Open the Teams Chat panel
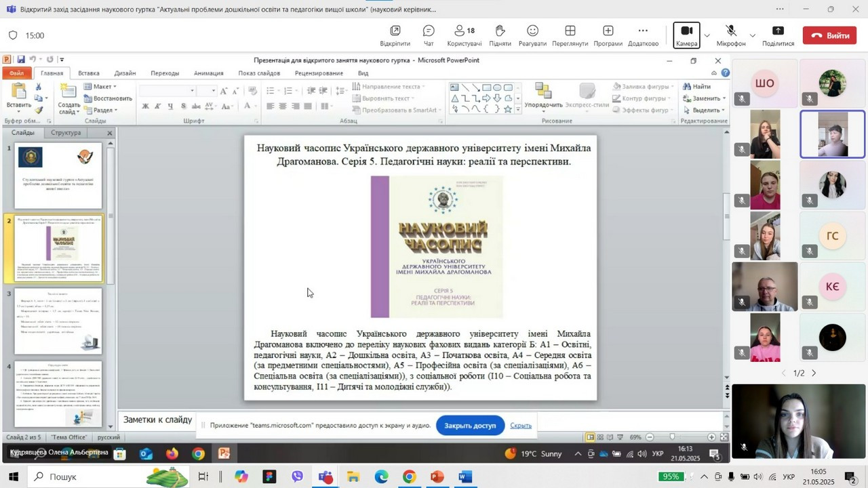The image size is (868, 488). click(x=429, y=35)
